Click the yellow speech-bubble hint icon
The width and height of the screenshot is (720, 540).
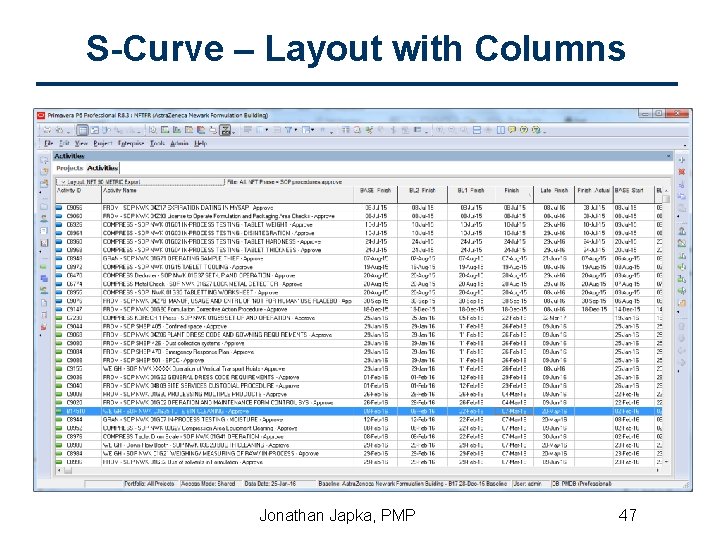tap(512, 130)
